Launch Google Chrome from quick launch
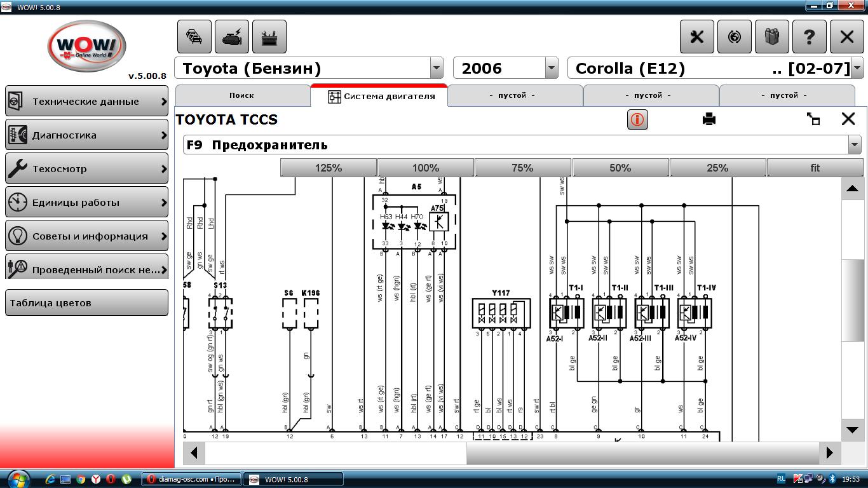This screenshot has width=868, height=488. [x=81, y=479]
